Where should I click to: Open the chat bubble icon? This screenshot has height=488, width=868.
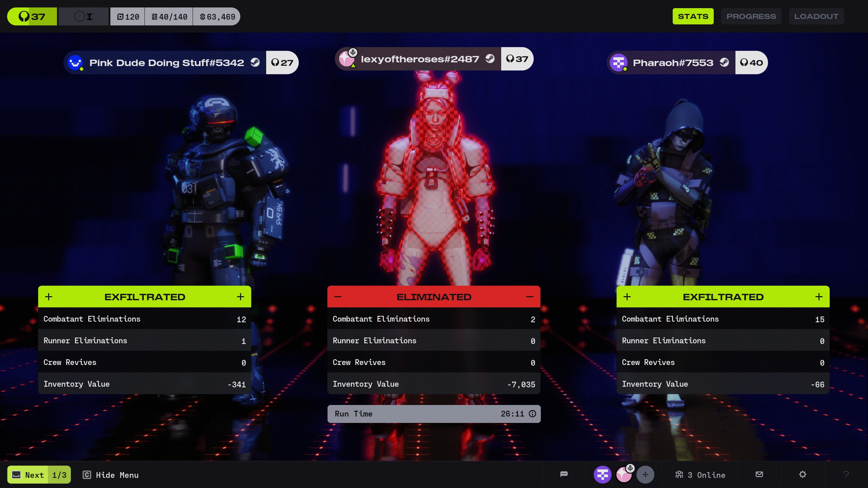pyautogui.click(x=564, y=474)
